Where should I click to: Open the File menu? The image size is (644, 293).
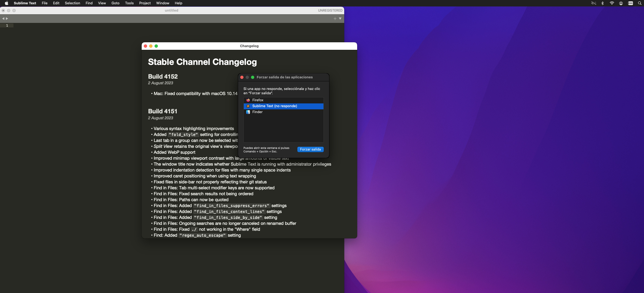45,3
